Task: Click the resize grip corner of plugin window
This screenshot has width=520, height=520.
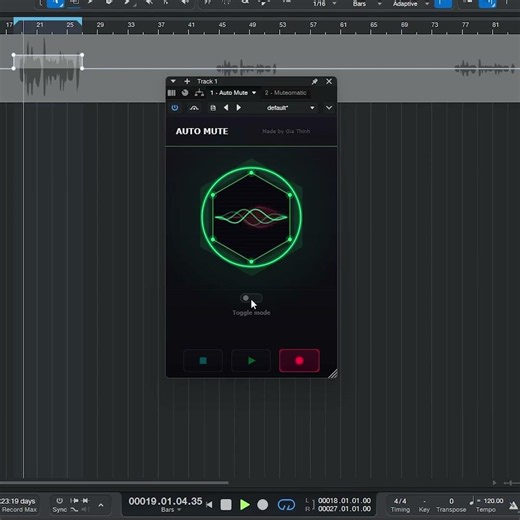Action: tap(333, 374)
